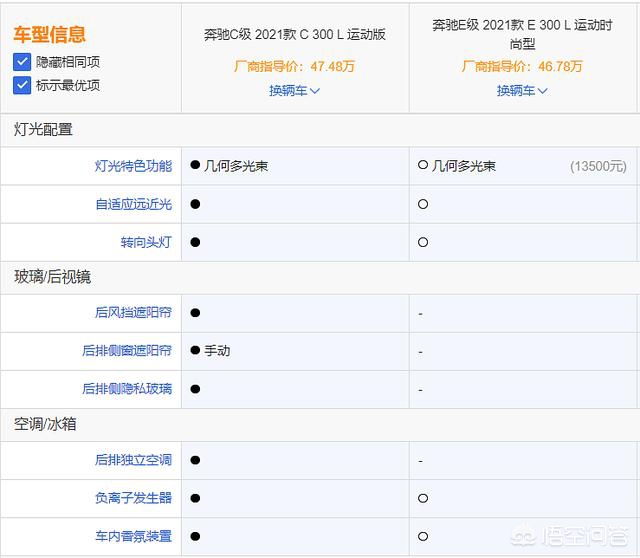Uncheck the 隐藏相同项 checkbox
Image resolution: width=640 pixels, height=558 pixels.
[22, 62]
